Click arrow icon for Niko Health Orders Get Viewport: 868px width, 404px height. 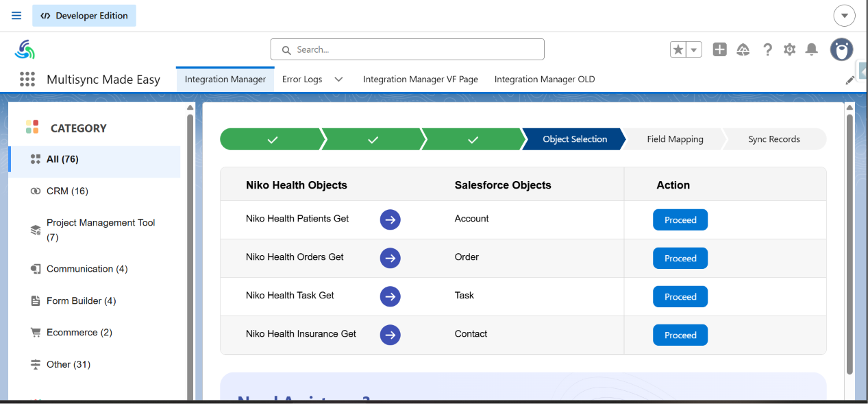point(390,258)
